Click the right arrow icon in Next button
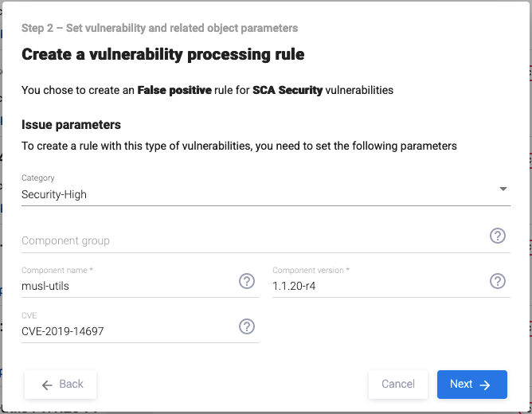 point(486,385)
